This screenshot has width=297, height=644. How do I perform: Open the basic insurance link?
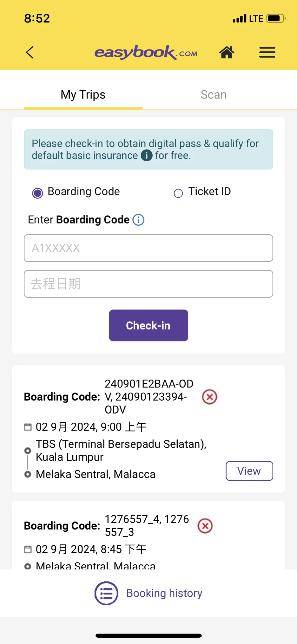(x=102, y=156)
